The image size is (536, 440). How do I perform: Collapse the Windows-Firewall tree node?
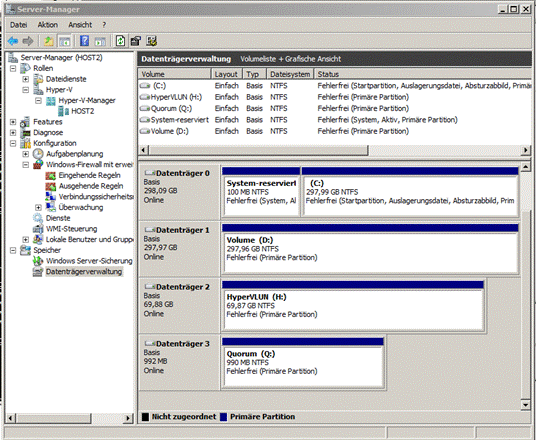tap(26, 165)
